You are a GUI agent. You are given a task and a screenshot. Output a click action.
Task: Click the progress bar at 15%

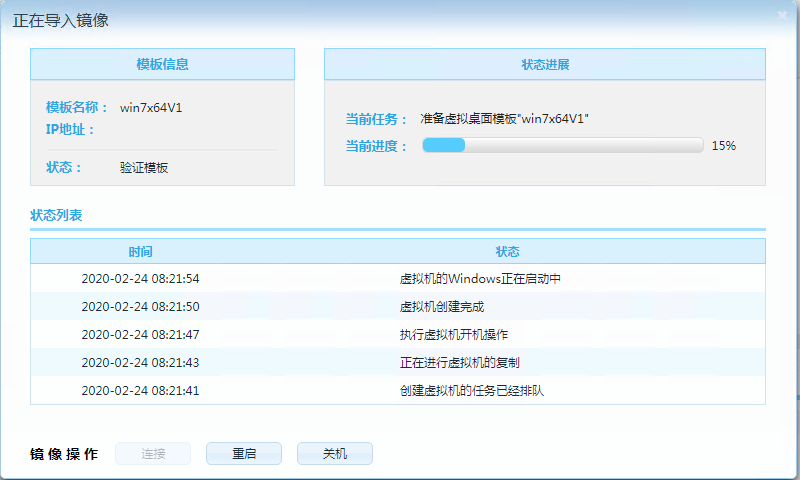(563, 145)
